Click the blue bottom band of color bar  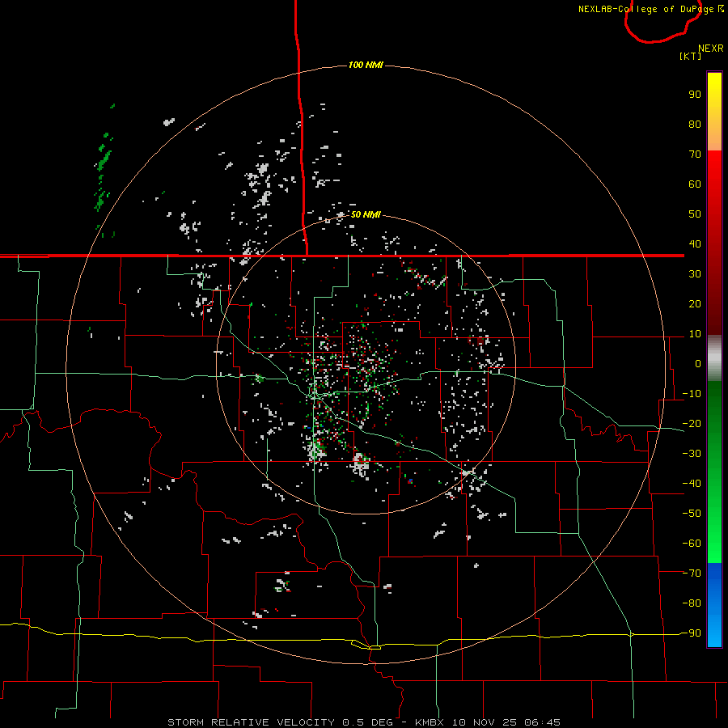714,605
